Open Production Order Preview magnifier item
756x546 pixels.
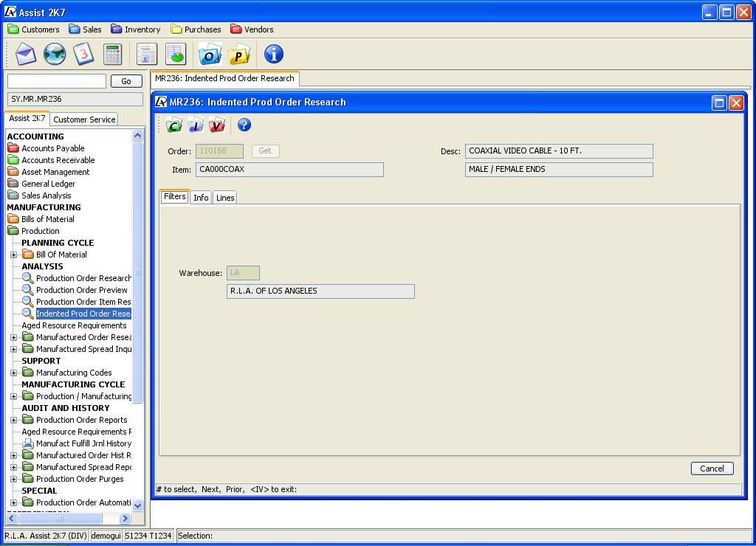click(75, 290)
